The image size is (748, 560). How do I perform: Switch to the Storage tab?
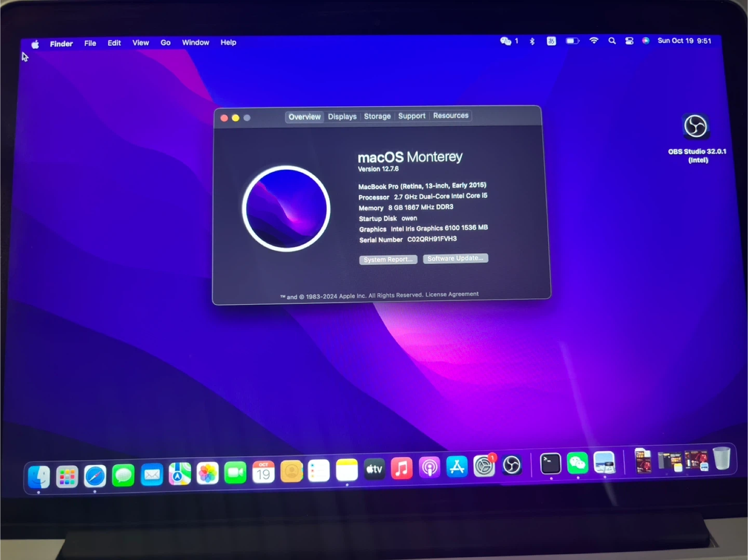(377, 116)
